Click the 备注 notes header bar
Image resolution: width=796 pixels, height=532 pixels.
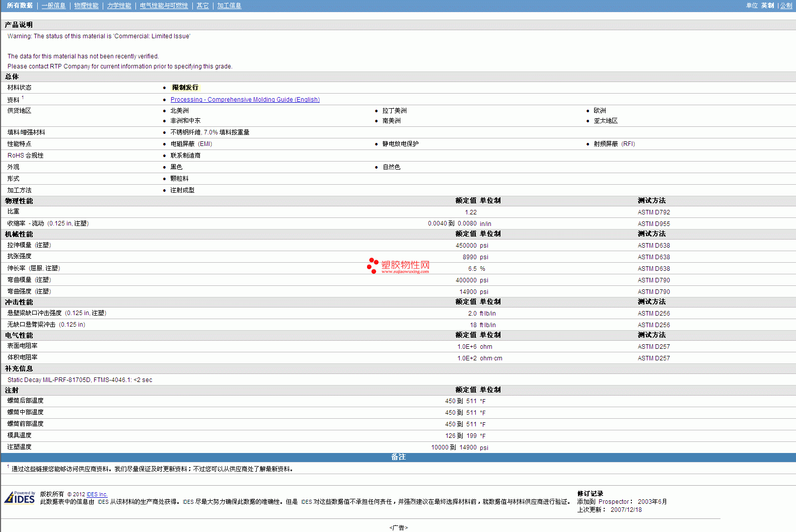click(x=398, y=457)
